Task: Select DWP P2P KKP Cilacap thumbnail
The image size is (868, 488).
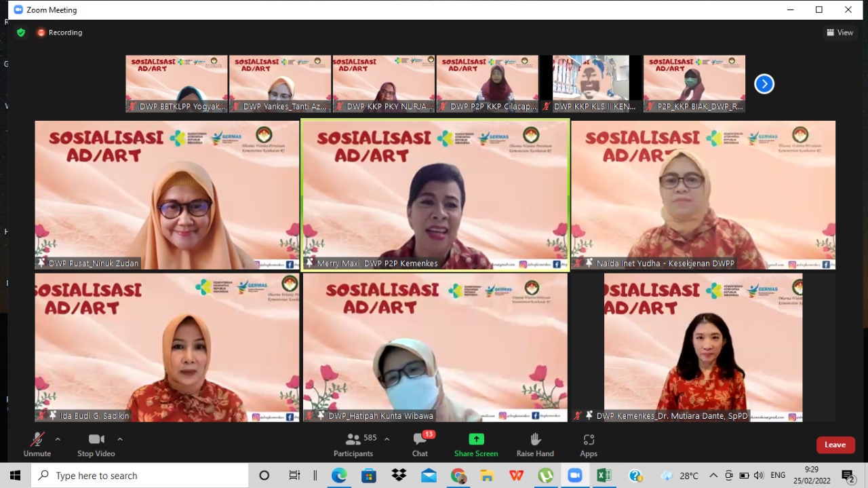Action: (488, 84)
